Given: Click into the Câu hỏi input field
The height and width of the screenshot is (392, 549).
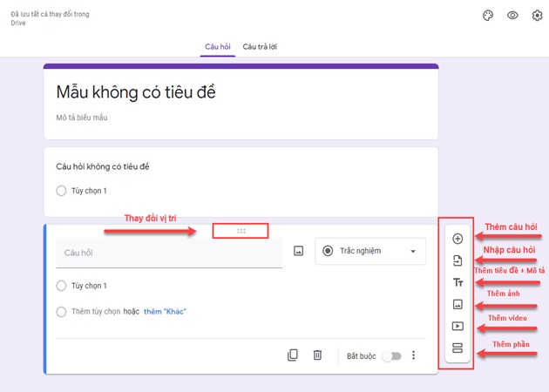Looking at the screenshot, I should coord(169,253).
